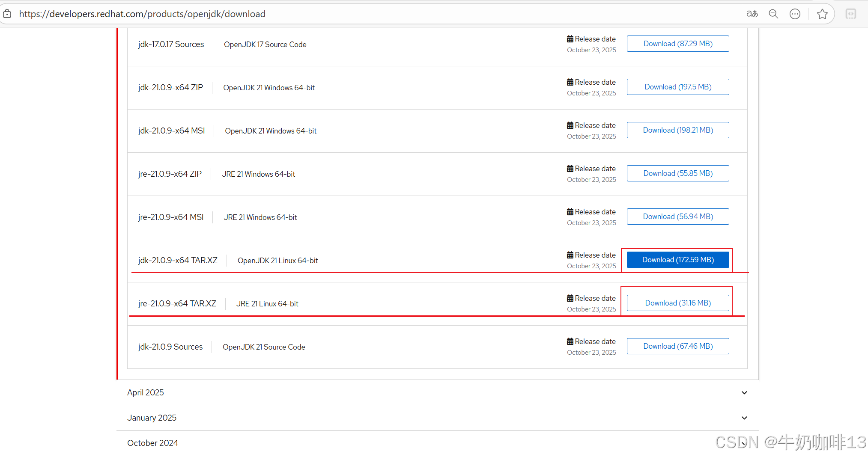Expand the January 2025 section

click(437, 418)
